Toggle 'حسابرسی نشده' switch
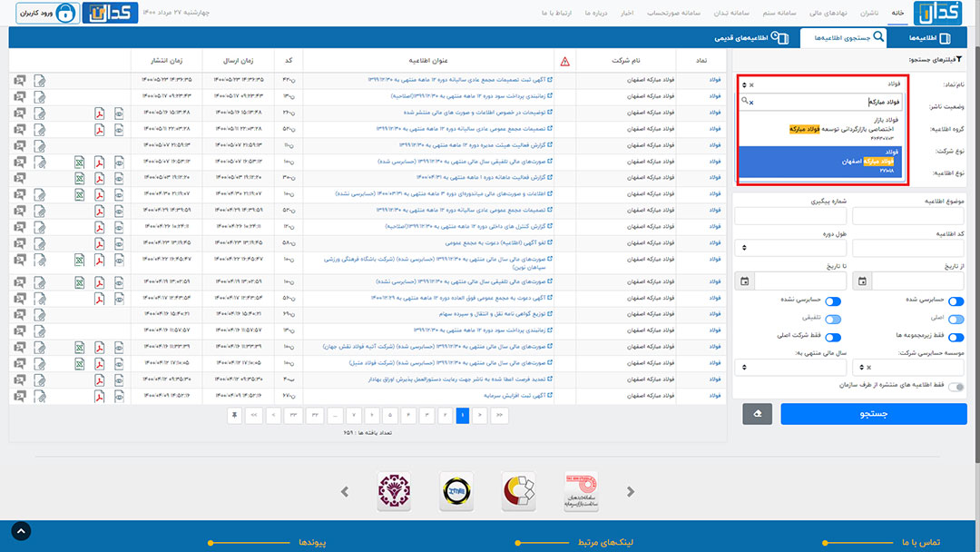 coord(832,301)
